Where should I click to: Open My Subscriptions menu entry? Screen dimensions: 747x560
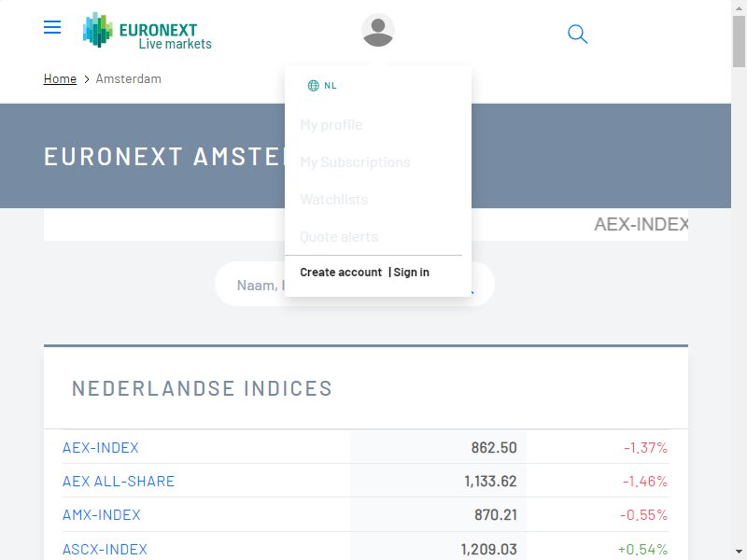(355, 161)
